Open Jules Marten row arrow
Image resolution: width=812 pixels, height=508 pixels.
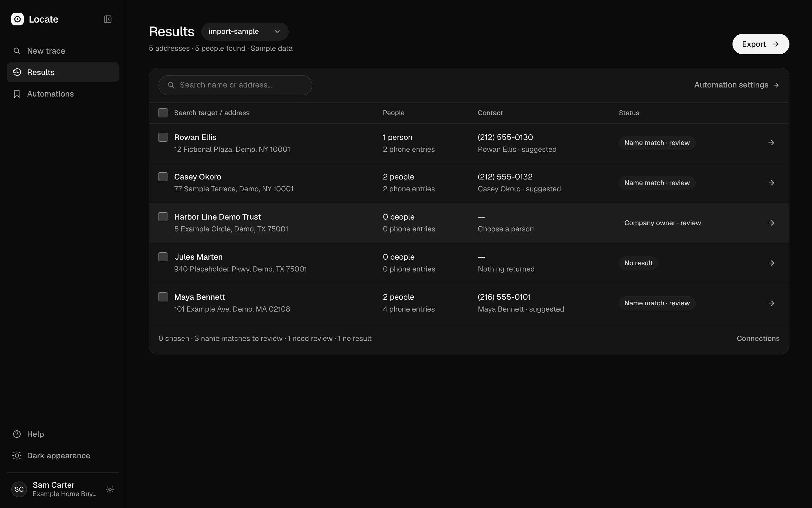coord(771,263)
